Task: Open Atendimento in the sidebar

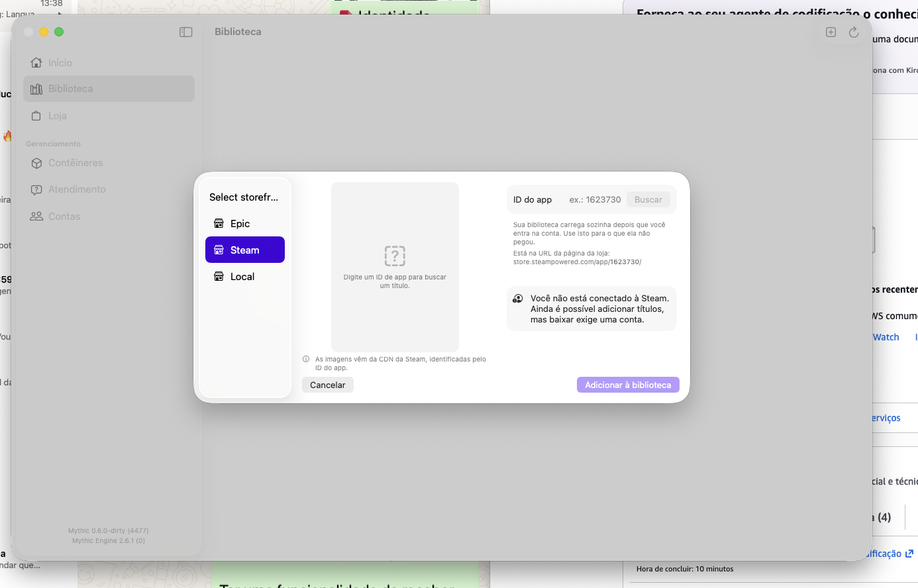Action: (x=109, y=189)
